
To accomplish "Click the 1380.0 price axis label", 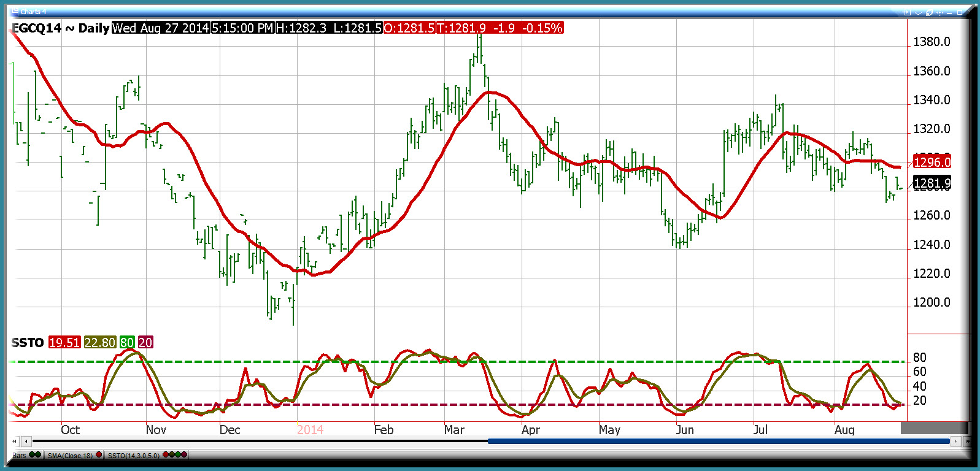I will (932, 42).
